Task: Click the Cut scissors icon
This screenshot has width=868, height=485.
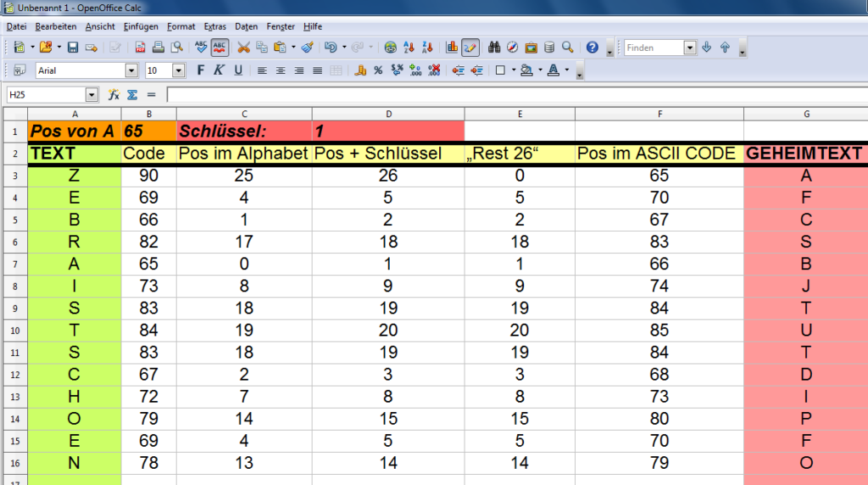Action: click(x=243, y=47)
